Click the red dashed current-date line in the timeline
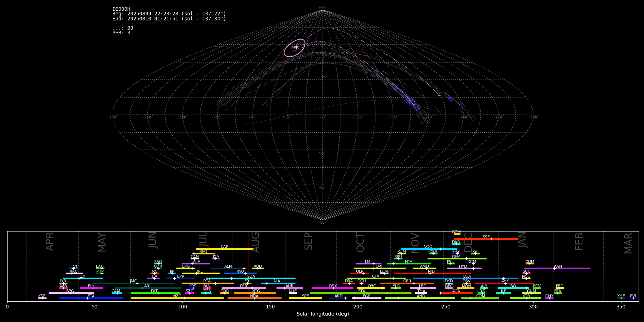This screenshot has height=322, width=644. pyautogui.click(x=248, y=266)
